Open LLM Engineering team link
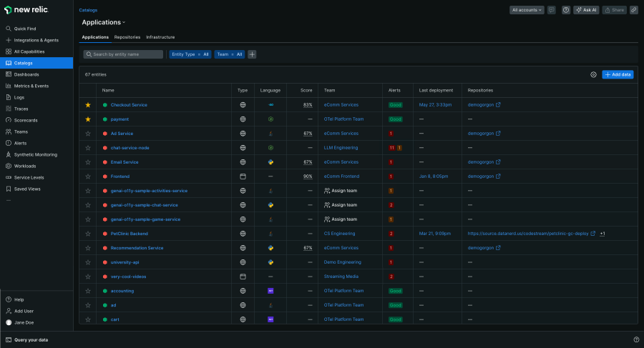Screen dimensions: 644x348 tap(341, 148)
